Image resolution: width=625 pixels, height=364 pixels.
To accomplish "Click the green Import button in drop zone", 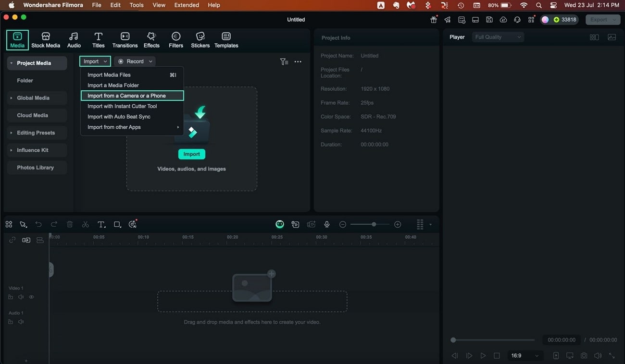I will coord(191,154).
